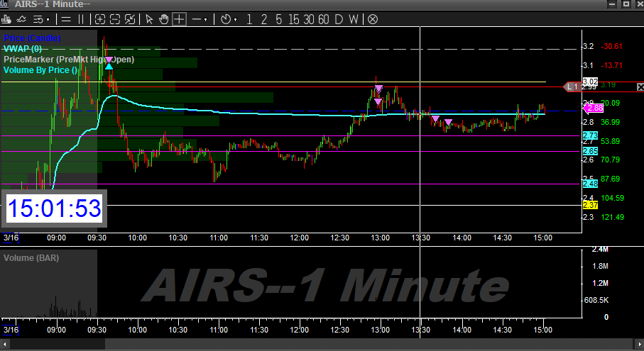Select the vertical lines drawing tool
The height and width of the screenshot is (351, 644).
pyautogui.click(x=81, y=19)
